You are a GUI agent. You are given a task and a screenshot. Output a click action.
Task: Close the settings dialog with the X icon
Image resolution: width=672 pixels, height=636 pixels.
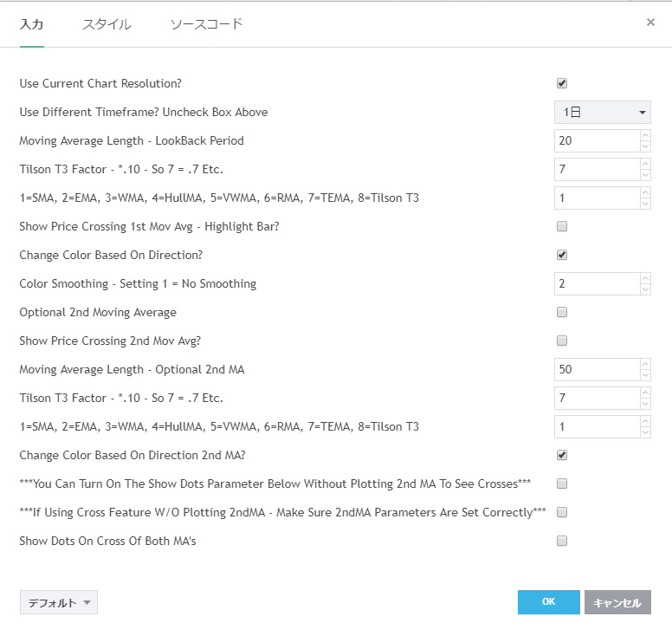point(650,23)
